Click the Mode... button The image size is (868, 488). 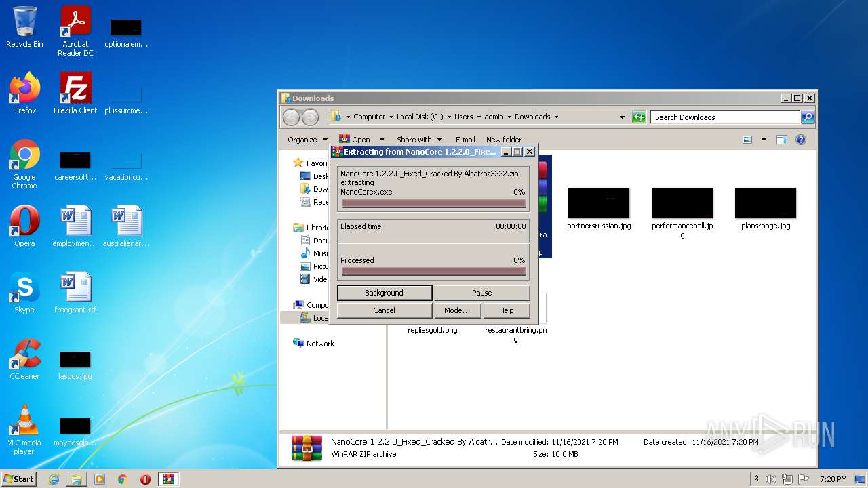tap(457, 310)
